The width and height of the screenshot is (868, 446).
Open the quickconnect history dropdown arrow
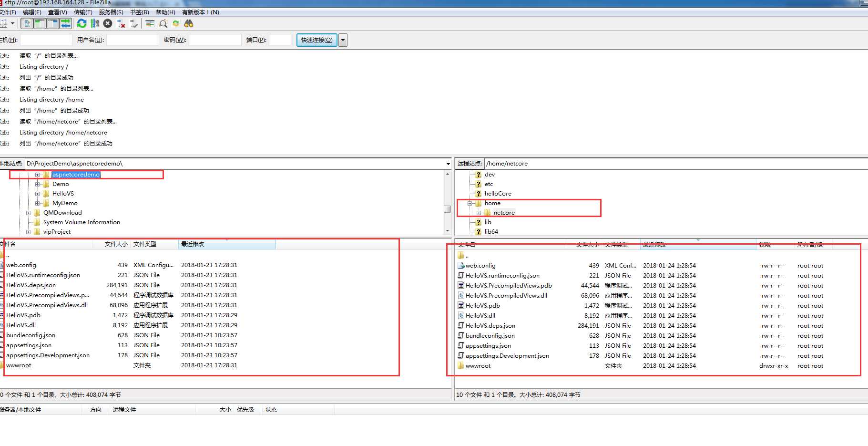click(x=343, y=40)
